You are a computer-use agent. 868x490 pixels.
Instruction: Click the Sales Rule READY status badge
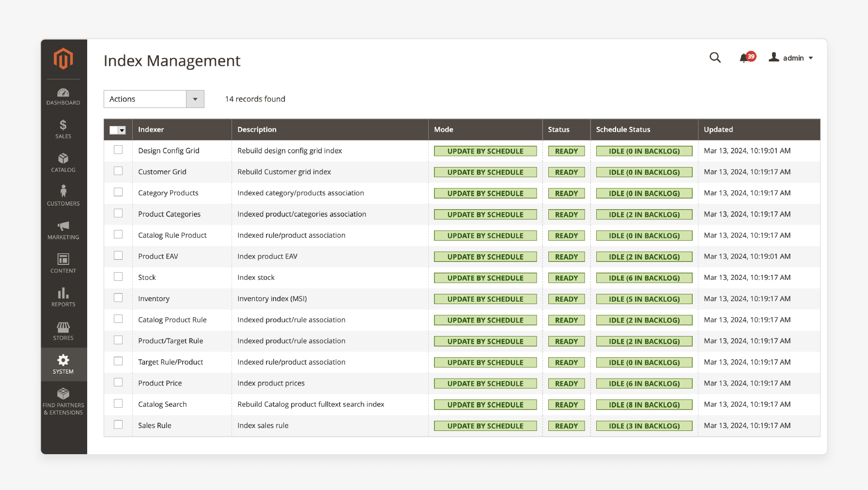(566, 426)
